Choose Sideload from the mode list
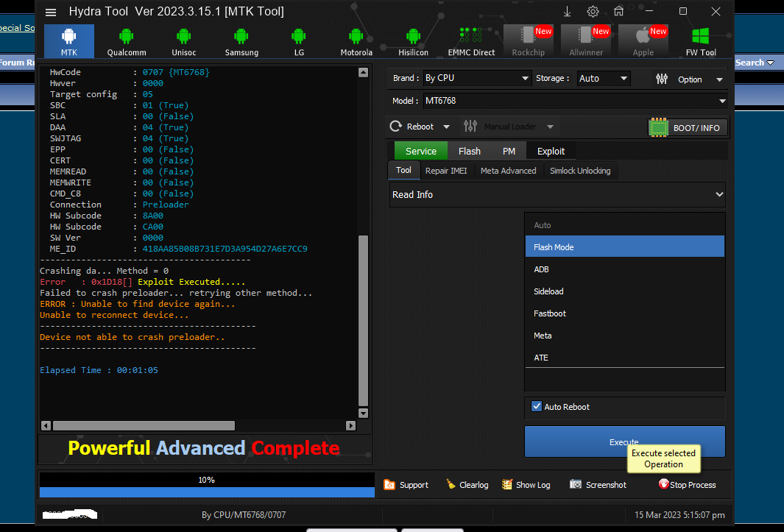This screenshot has height=532, width=784. [624, 291]
